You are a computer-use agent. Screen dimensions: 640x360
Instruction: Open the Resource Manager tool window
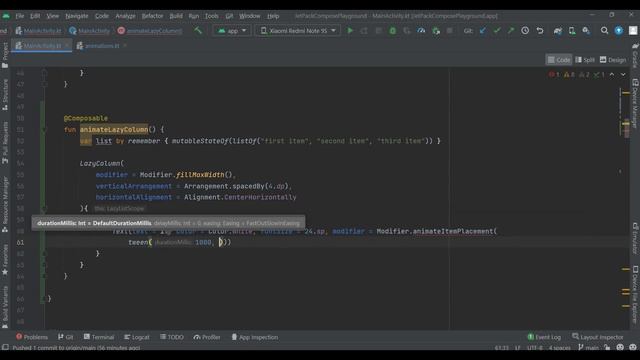coord(5,204)
